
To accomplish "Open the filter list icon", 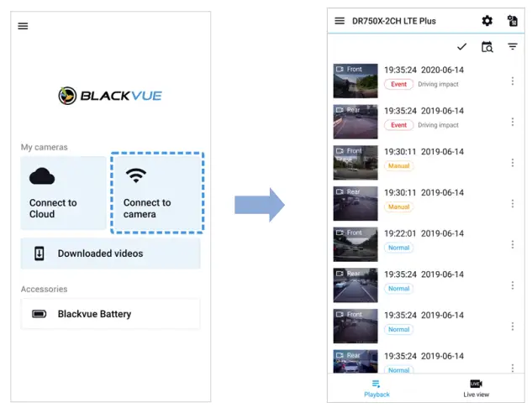I will click(513, 47).
